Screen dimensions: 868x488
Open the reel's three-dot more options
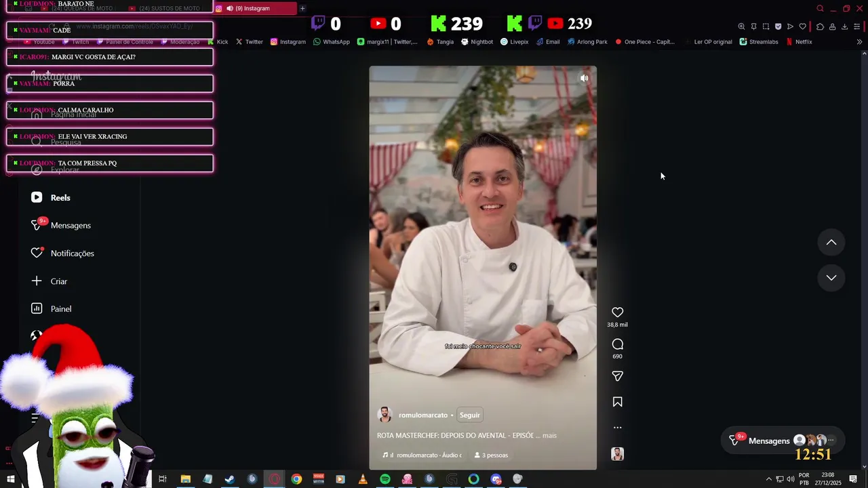[617, 428]
